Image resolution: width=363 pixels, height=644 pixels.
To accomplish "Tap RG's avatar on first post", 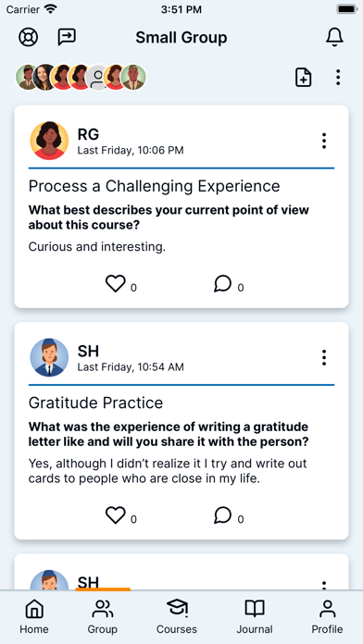I will (49, 141).
